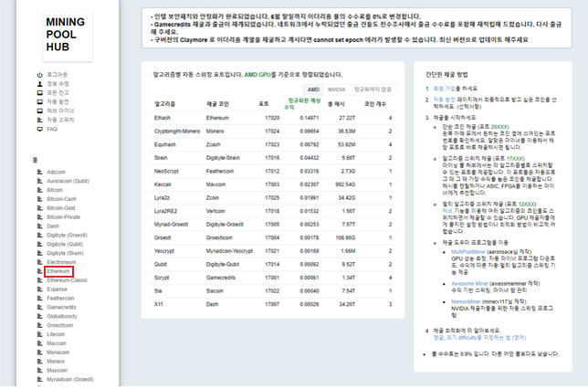Click the 자동 환전 link in the guide
The image size is (588, 389).
pyautogui.click(x=445, y=100)
